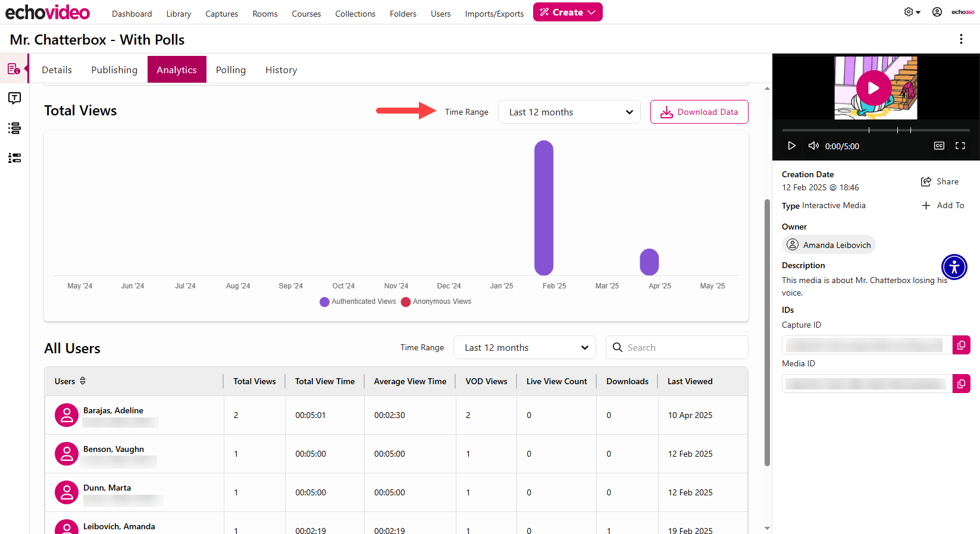
Task: Click Add To with plus icon
Action: [943, 205]
